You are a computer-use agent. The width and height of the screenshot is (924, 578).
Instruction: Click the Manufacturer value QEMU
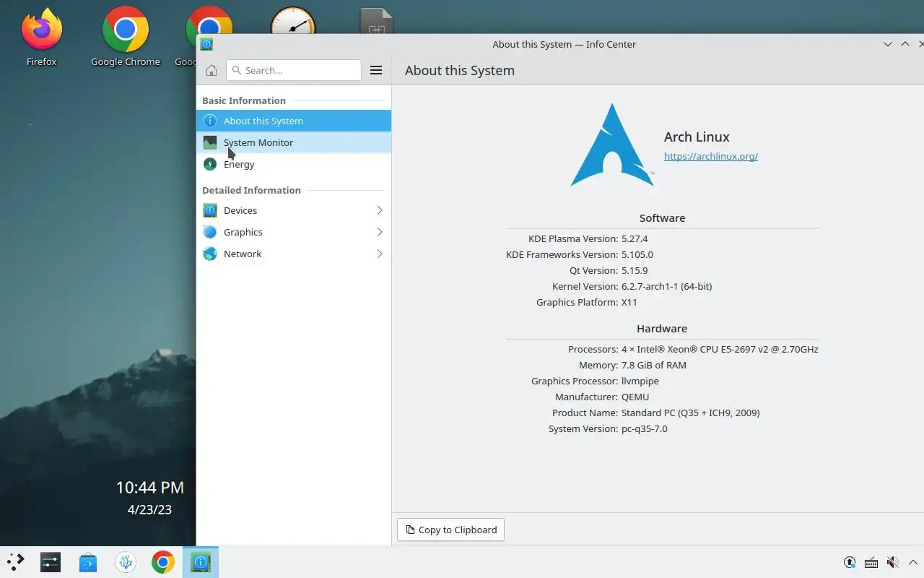point(635,397)
